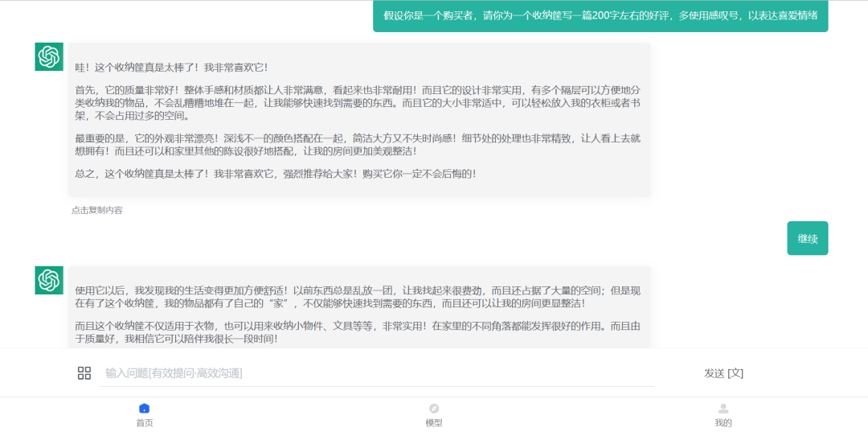Click the paragraph starting 而且这个收纳筐不仅适用于衣物
This screenshot has width=868, height=432.
coord(358,332)
